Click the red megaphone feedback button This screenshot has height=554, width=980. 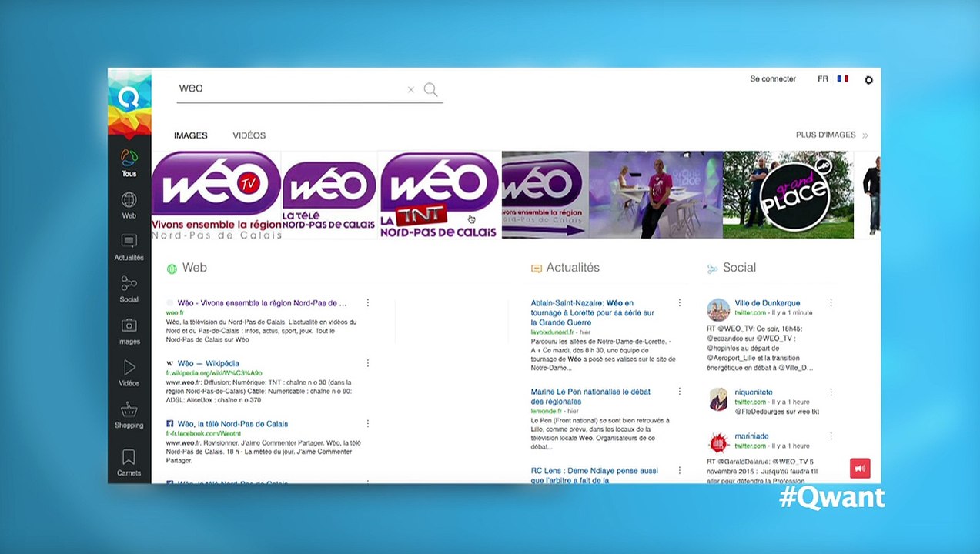coord(860,468)
